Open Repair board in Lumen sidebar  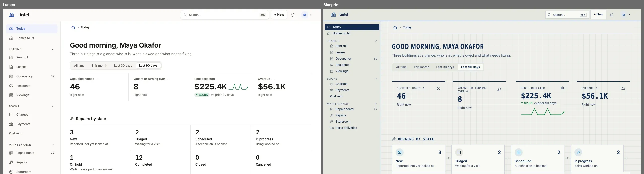click(32, 153)
